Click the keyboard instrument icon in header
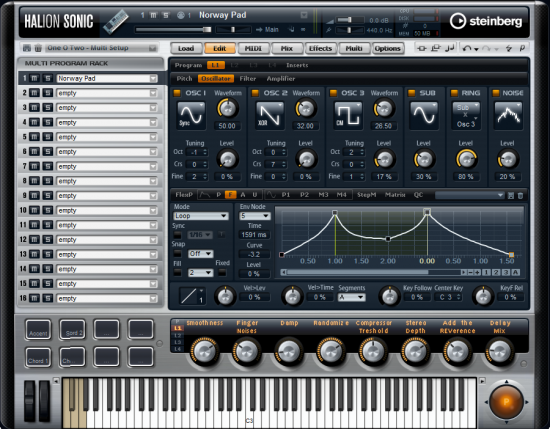 pos(116,22)
